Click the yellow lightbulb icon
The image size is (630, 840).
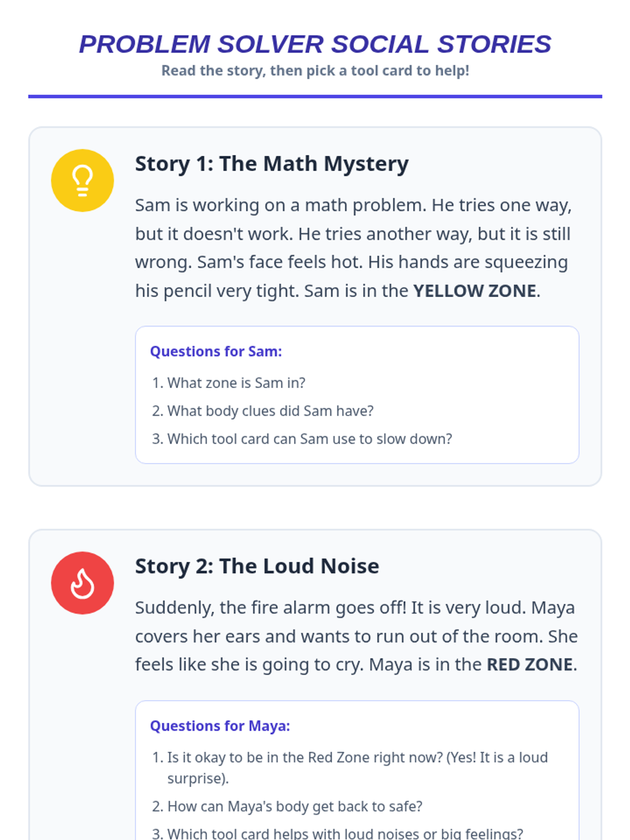click(82, 180)
